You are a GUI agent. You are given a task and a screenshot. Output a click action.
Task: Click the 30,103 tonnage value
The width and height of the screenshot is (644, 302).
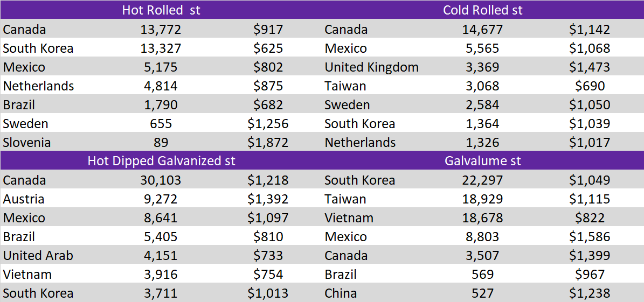pyautogui.click(x=161, y=180)
